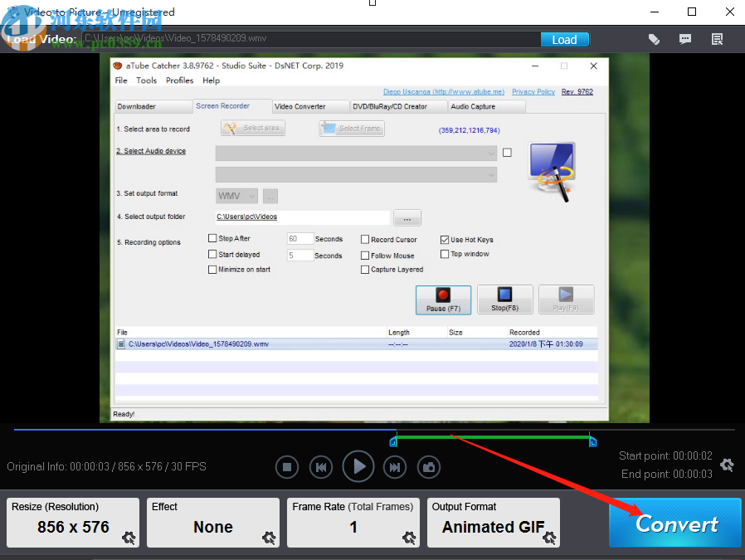This screenshot has width=745, height=560.
Task: Click the output format options ellipsis button
Action: (270, 196)
